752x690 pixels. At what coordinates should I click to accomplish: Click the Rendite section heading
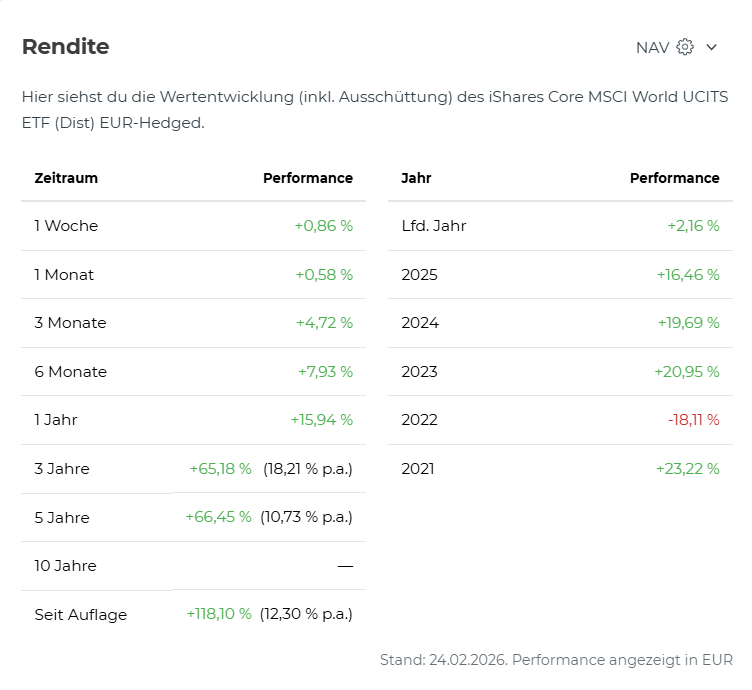(x=65, y=46)
